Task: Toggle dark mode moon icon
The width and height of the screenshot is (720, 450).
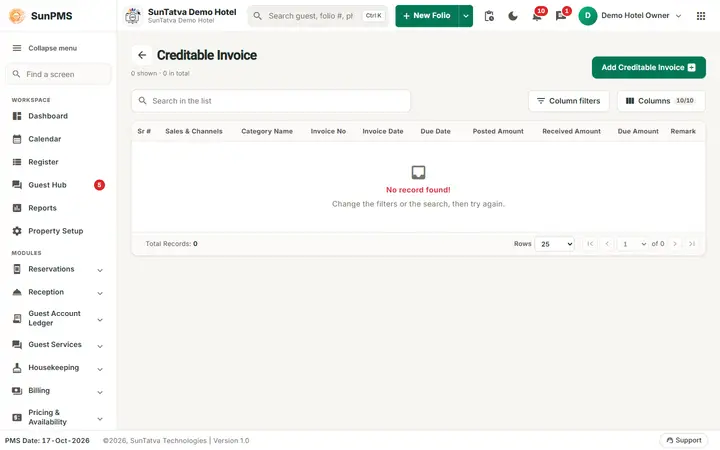Action: (x=513, y=16)
